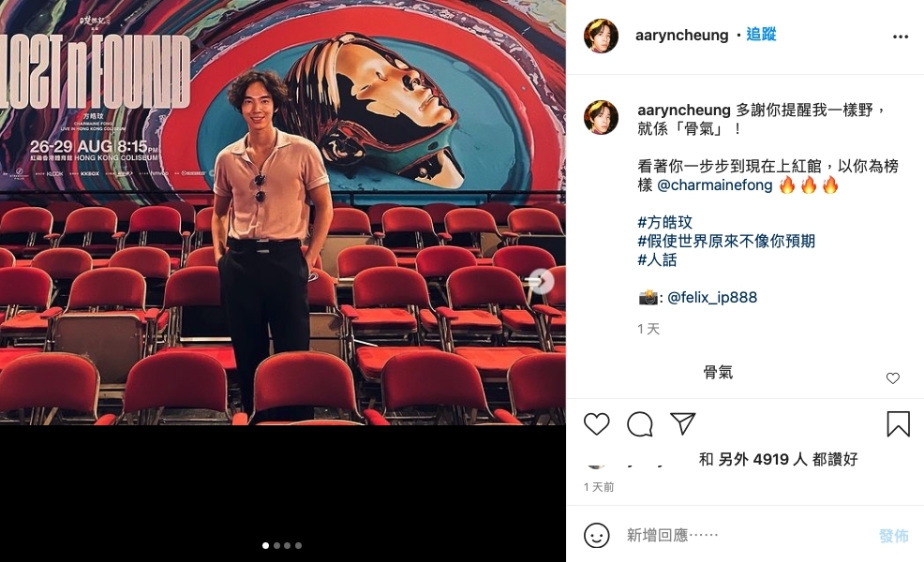Viewport: 924px width, 562px height.
Task: View the list of 4919 likes
Action: coord(779,459)
